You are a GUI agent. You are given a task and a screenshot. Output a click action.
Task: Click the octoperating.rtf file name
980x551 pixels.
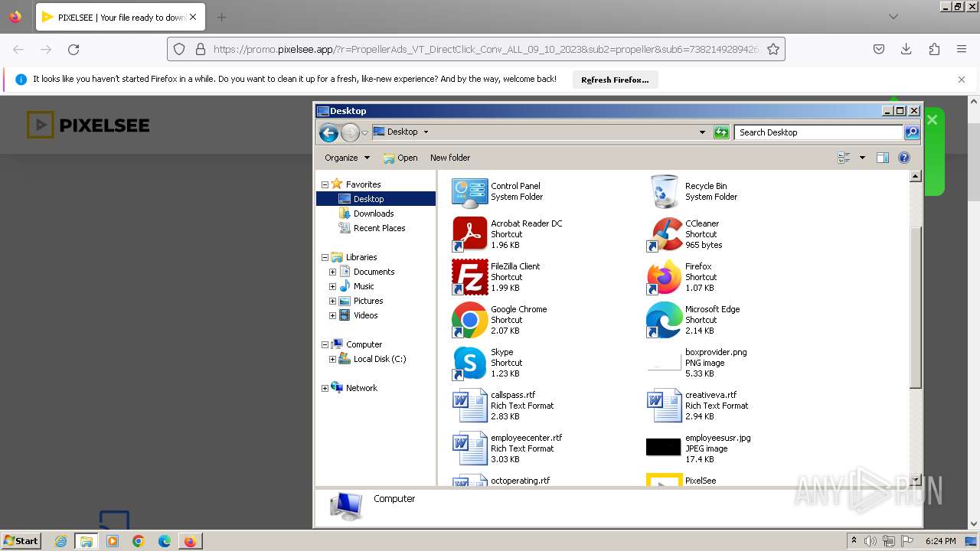521,481
